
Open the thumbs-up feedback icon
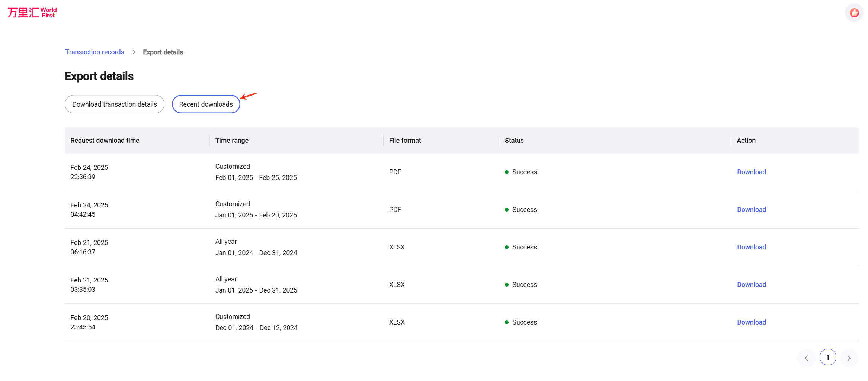point(854,12)
